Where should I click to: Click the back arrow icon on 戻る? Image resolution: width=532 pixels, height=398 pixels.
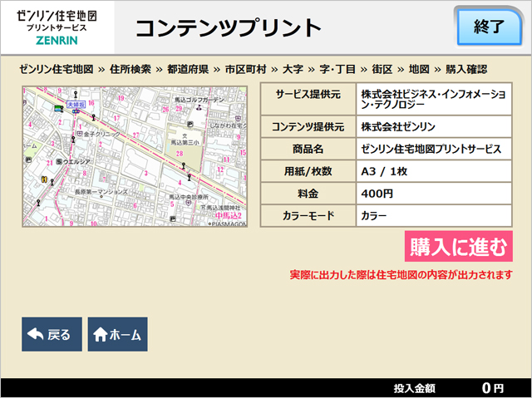(35, 334)
